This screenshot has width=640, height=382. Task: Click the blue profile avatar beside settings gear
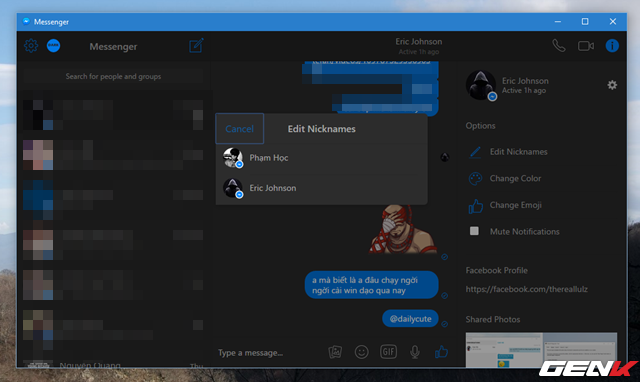(x=53, y=46)
